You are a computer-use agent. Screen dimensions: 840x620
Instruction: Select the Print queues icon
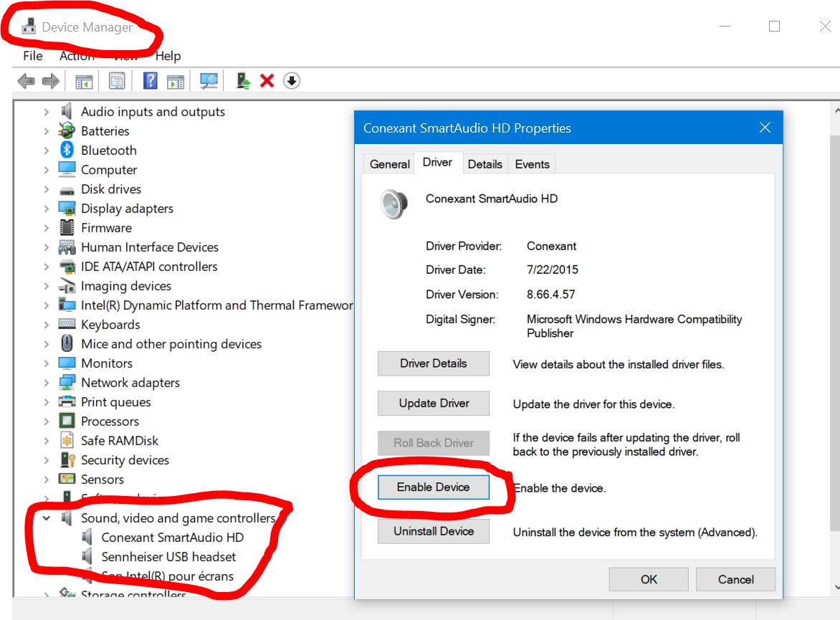67,401
